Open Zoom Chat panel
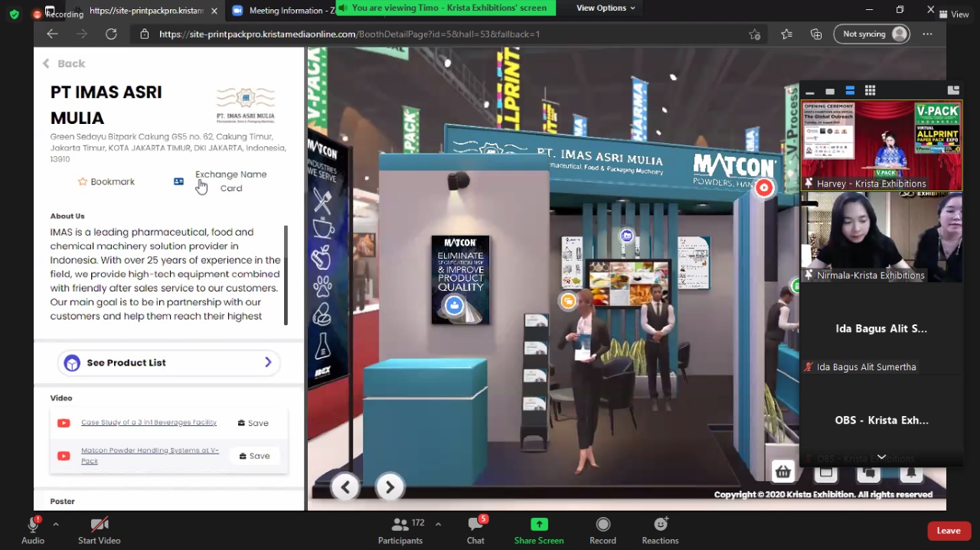This screenshot has width=980, height=550. [x=475, y=530]
